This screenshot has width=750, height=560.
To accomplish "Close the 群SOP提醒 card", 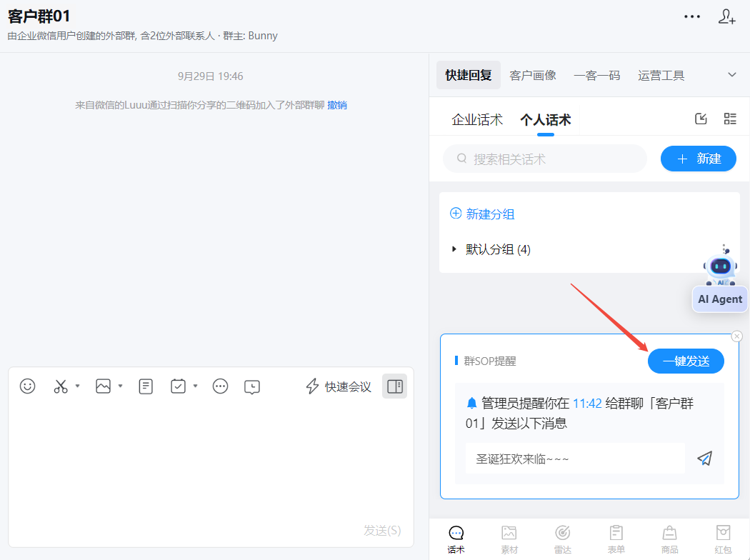I will coord(737,336).
